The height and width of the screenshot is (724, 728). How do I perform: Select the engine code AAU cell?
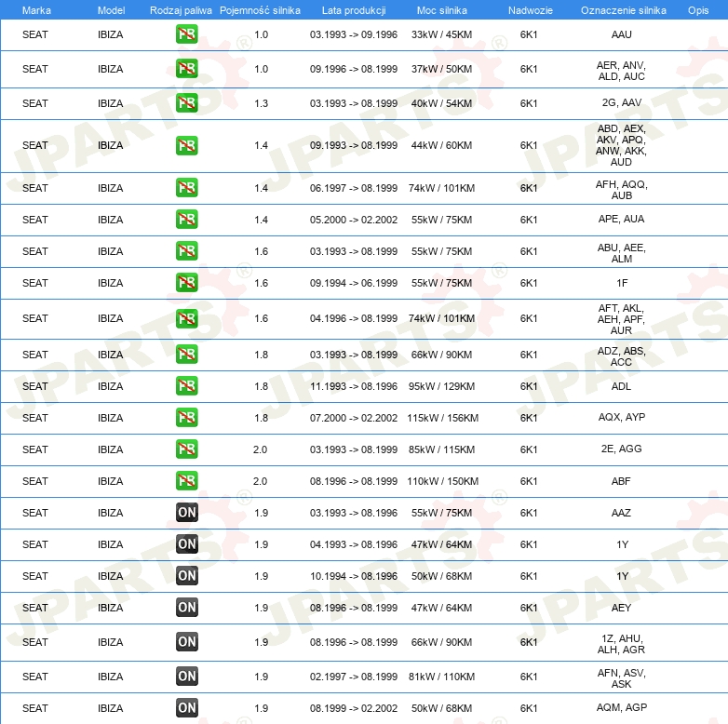[621, 34]
